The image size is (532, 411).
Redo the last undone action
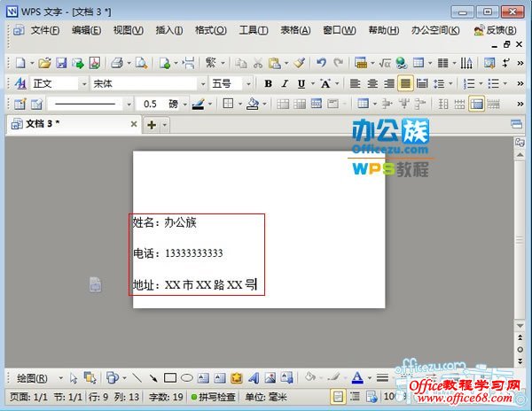coord(338,63)
